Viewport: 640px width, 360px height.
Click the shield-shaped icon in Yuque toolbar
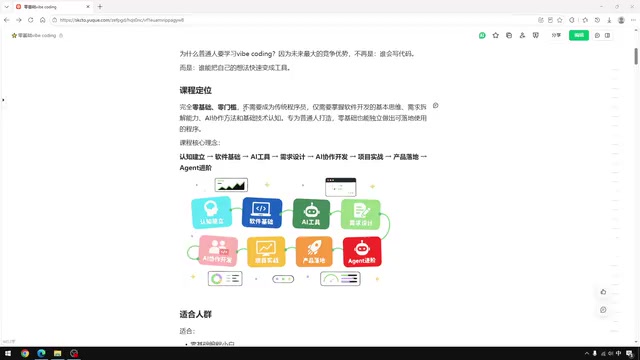click(x=536, y=36)
